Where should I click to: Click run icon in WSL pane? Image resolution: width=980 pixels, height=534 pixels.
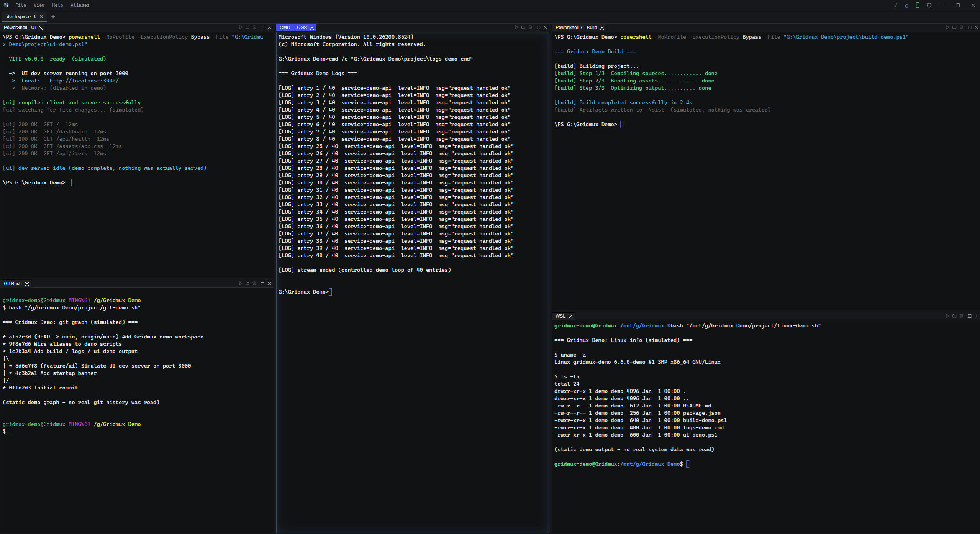[x=947, y=316]
